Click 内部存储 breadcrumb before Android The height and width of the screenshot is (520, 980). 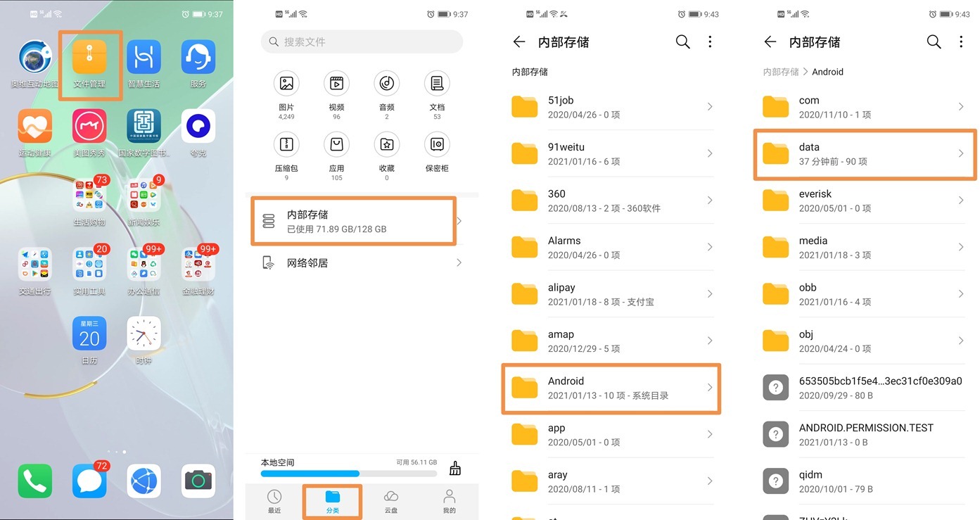(781, 72)
